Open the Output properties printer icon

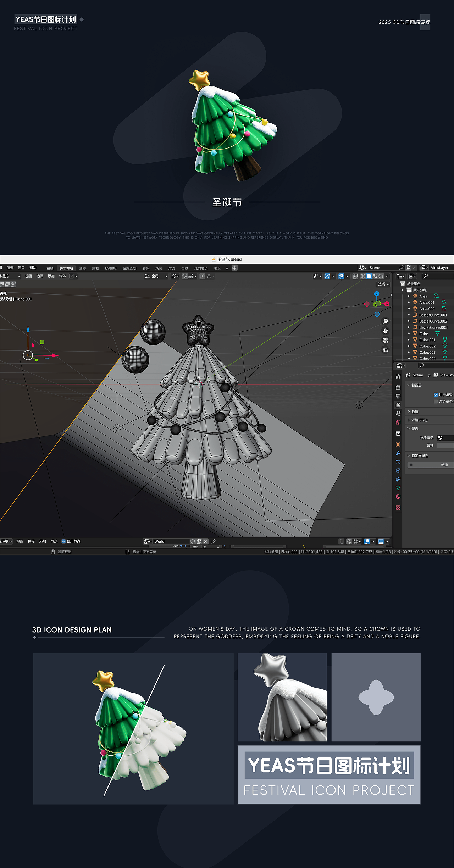[x=398, y=396]
